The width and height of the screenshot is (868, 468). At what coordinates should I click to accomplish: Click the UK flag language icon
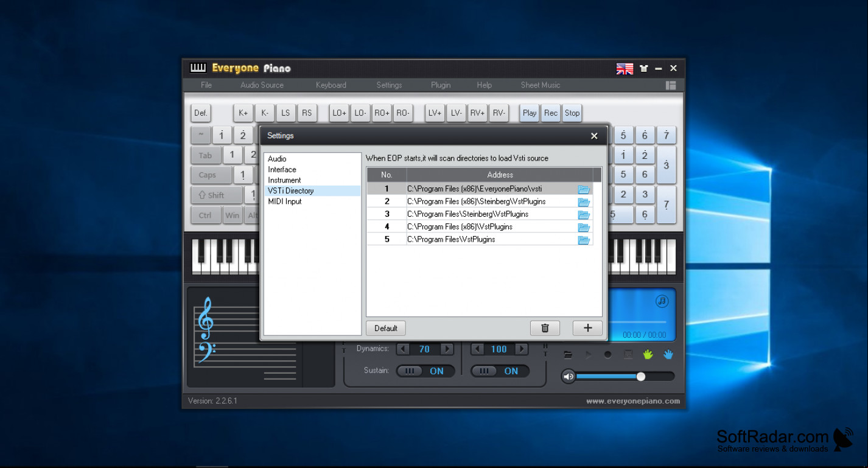point(625,69)
